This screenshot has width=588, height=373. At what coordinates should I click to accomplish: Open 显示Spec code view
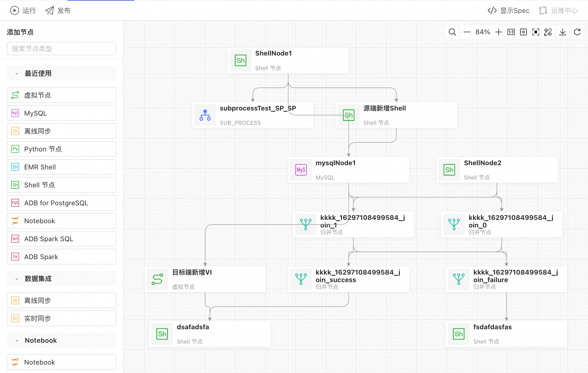[508, 11]
